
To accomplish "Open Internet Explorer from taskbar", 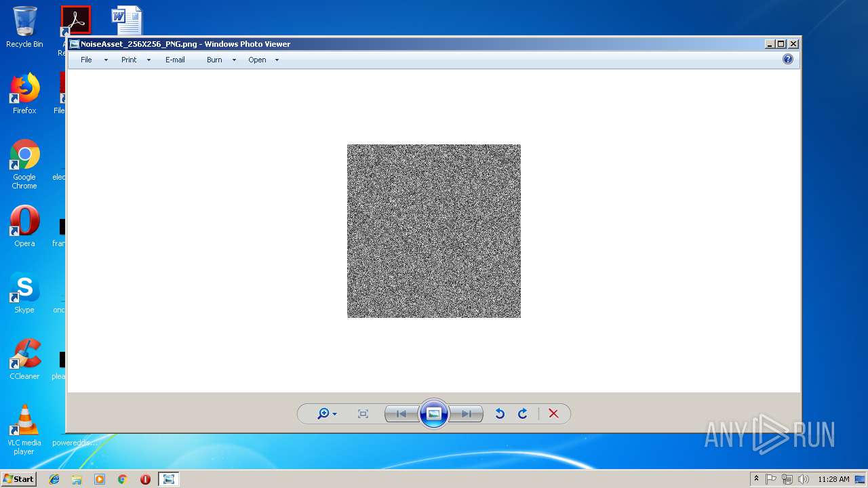I will [x=54, y=479].
